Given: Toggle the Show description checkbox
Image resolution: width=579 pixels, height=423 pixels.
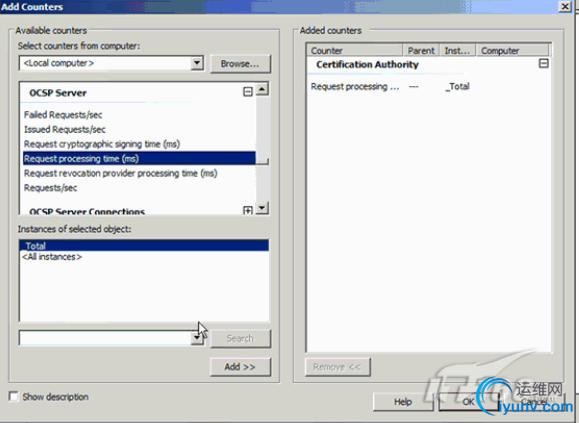Looking at the screenshot, I should point(14,396).
